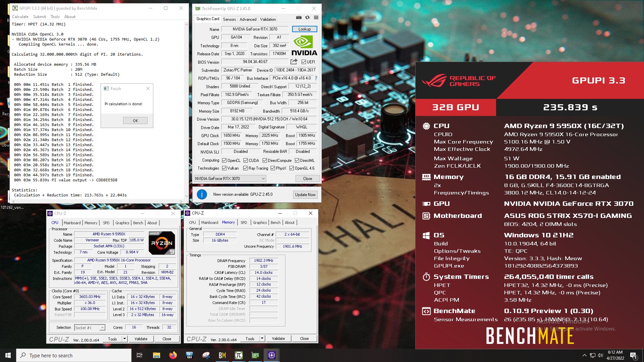Screen dimensions: 644x362
Task: Toggle the DirectCompute checkbox
Action: click(265, 161)
